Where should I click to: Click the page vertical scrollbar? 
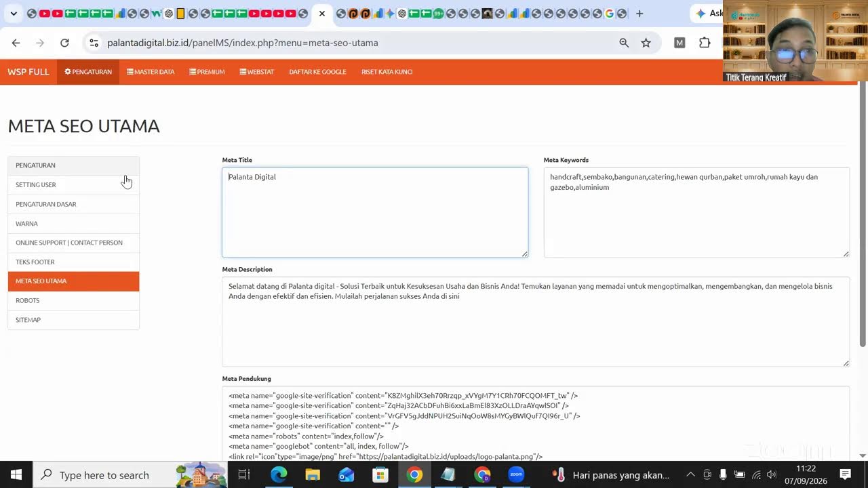click(863, 270)
